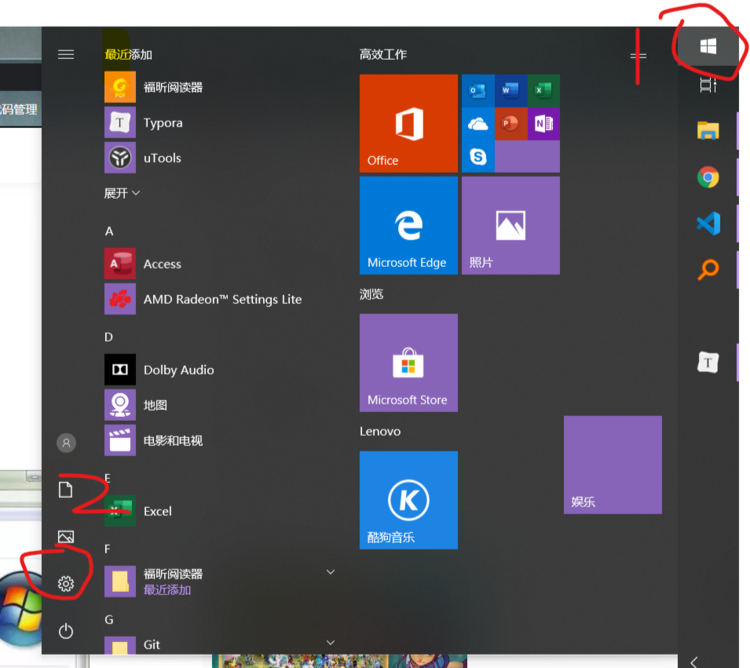Open Task View in the taskbar

(x=708, y=85)
